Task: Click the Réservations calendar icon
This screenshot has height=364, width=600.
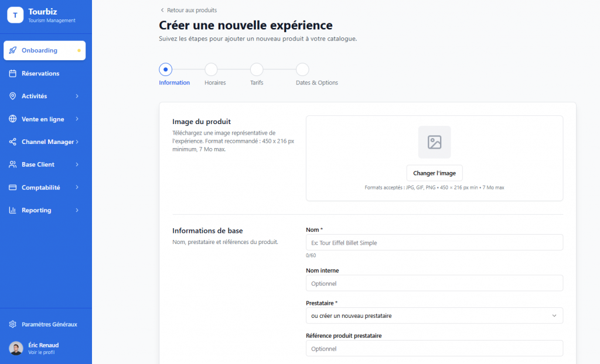Action: click(x=13, y=73)
